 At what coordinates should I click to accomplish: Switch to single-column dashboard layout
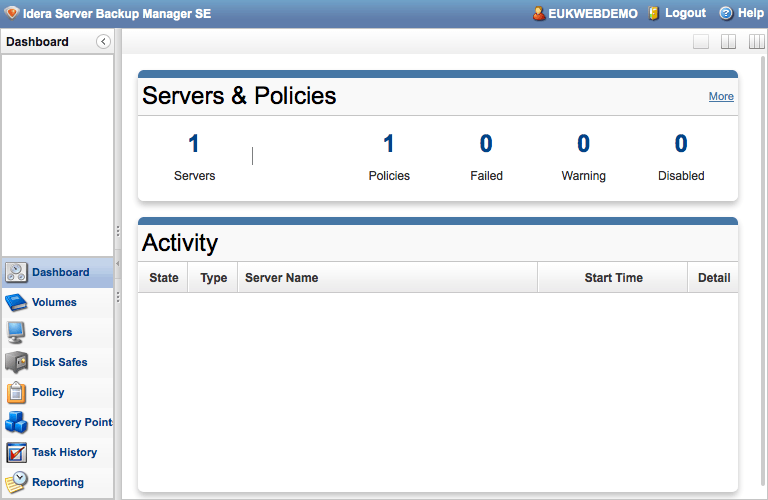(x=701, y=42)
